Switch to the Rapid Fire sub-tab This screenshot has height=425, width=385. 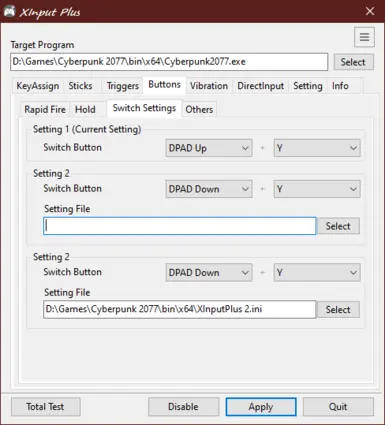[45, 109]
